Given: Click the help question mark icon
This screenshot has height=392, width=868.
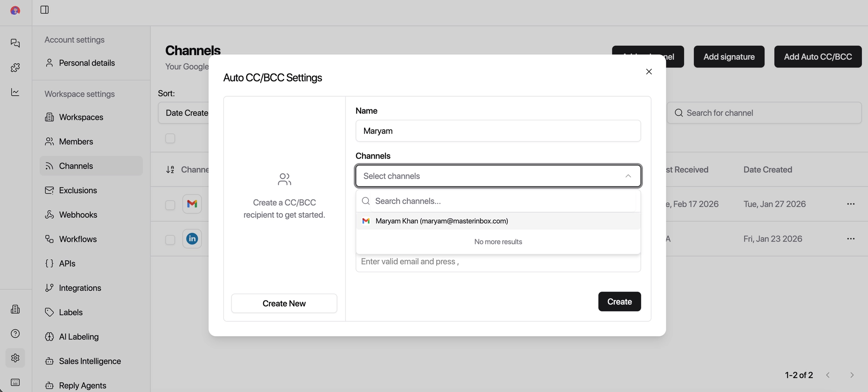Looking at the screenshot, I should 15,334.
